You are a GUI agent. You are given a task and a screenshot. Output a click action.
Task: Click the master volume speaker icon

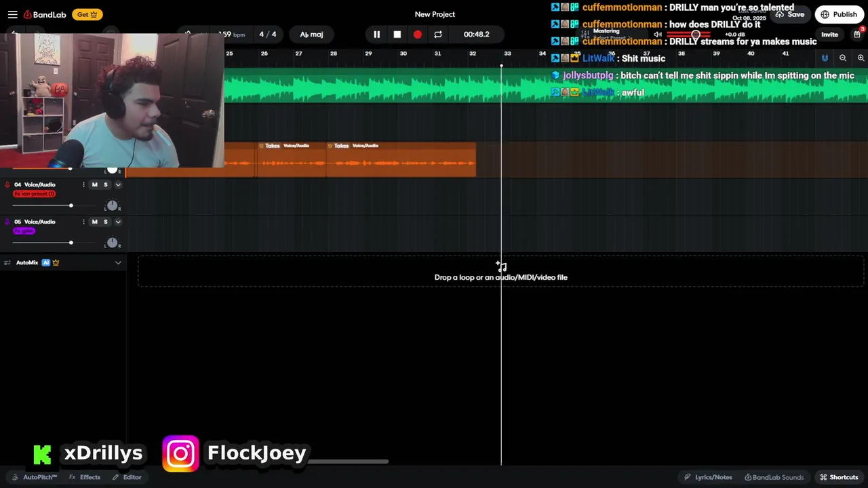(657, 35)
